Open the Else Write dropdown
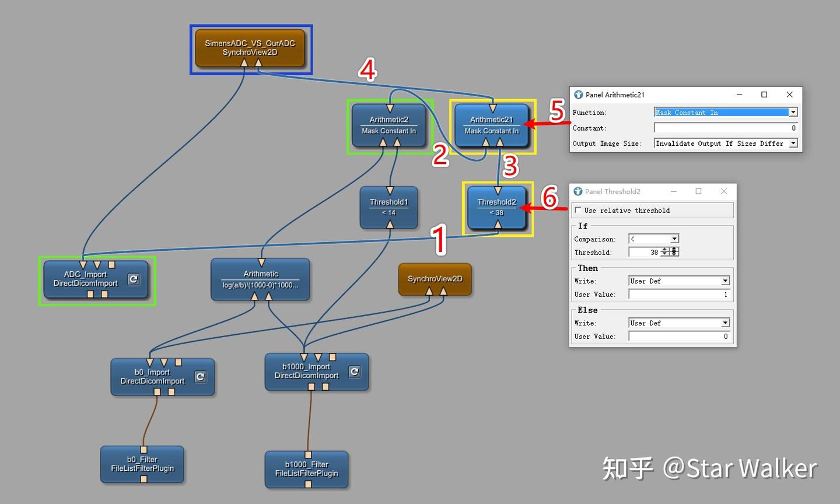 679,323
